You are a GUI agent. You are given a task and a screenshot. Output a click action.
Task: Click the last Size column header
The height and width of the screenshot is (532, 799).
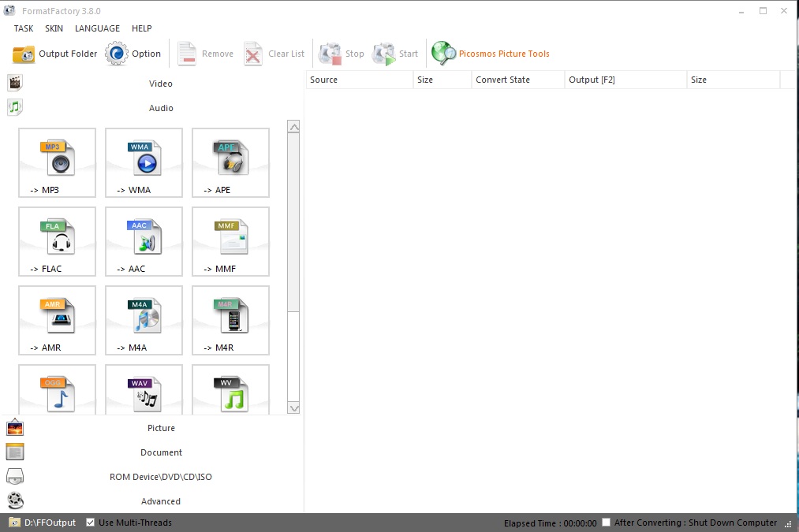coord(734,80)
